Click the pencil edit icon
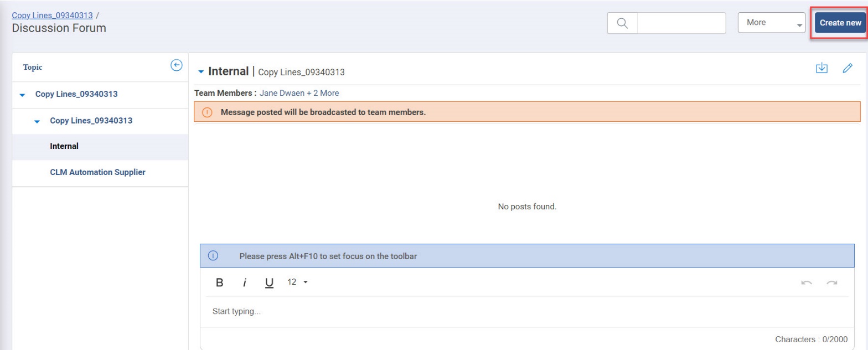 (847, 68)
